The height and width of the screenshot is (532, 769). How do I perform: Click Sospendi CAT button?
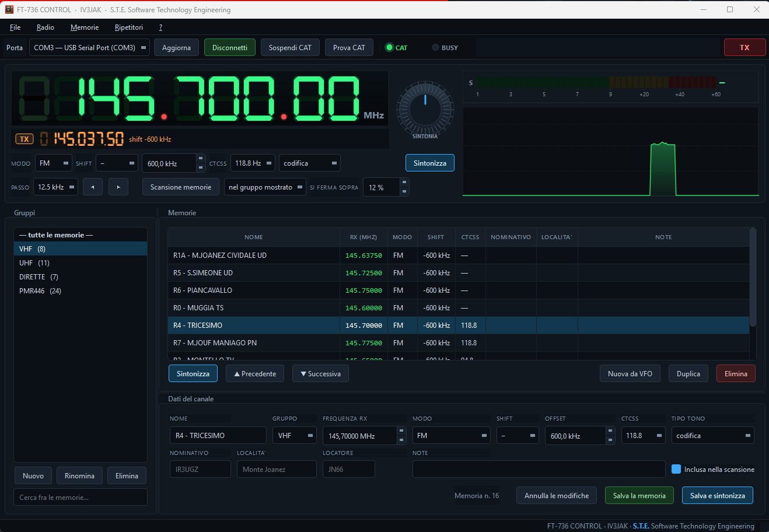click(290, 48)
